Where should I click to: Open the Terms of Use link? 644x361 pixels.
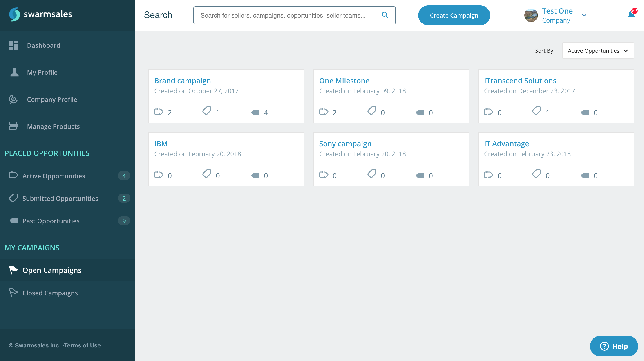tap(82, 345)
